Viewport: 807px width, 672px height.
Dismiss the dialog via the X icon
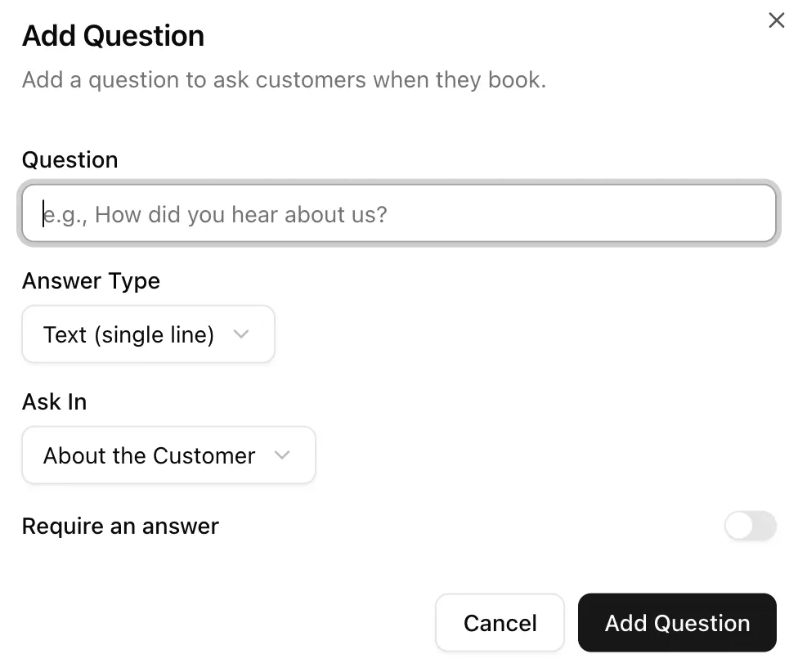(776, 20)
